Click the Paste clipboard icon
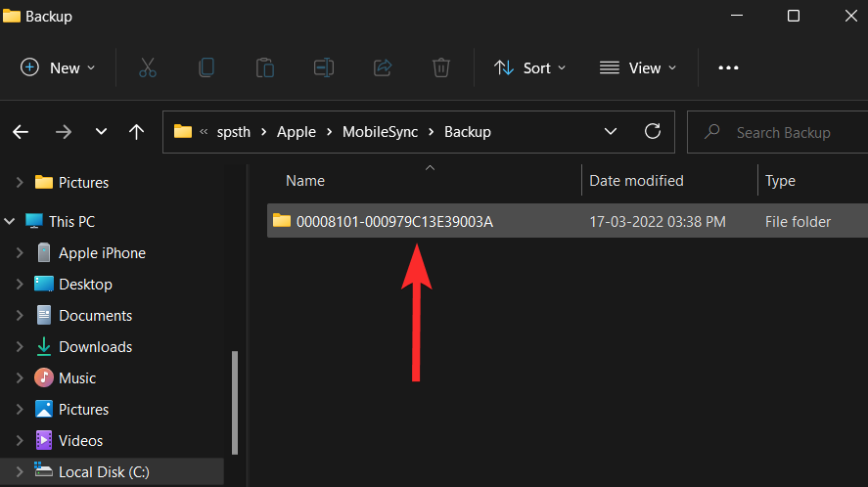The image size is (868, 487). tap(264, 67)
